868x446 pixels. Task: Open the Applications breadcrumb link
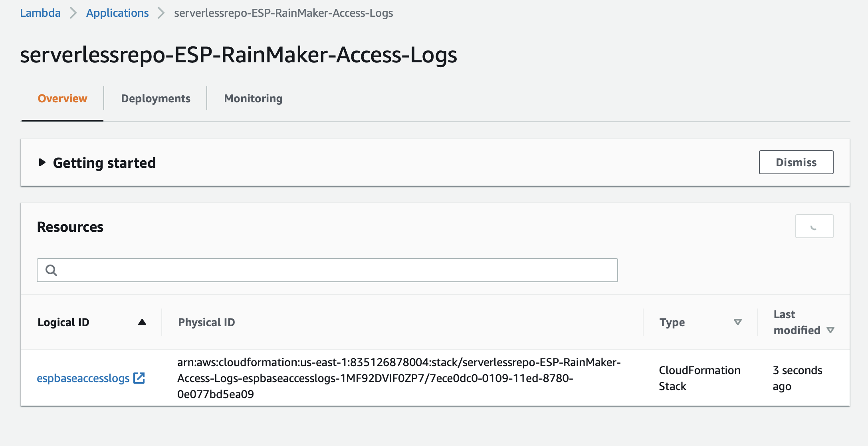pos(117,13)
